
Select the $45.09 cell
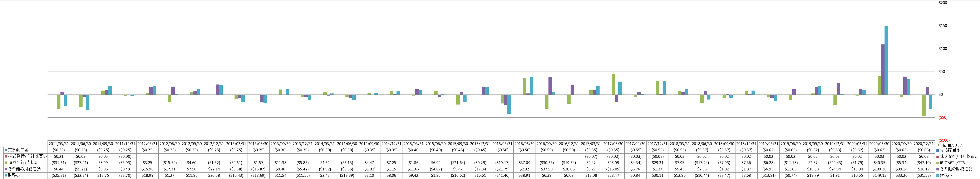[x=613, y=163]
